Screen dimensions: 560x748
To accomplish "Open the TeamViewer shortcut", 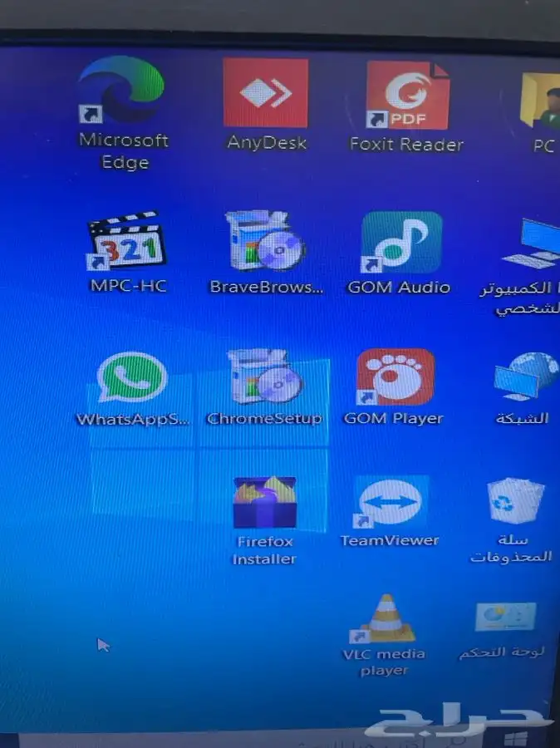I will pyautogui.click(x=390, y=503).
